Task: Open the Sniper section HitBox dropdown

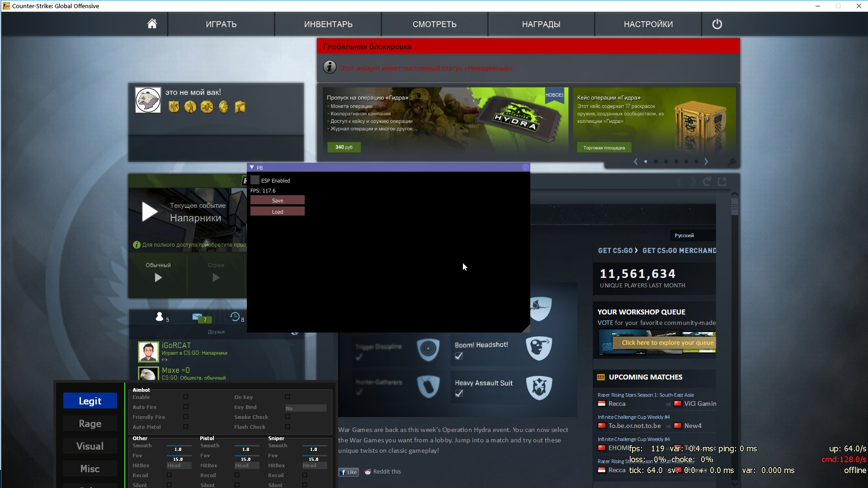Action: [315, 465]
